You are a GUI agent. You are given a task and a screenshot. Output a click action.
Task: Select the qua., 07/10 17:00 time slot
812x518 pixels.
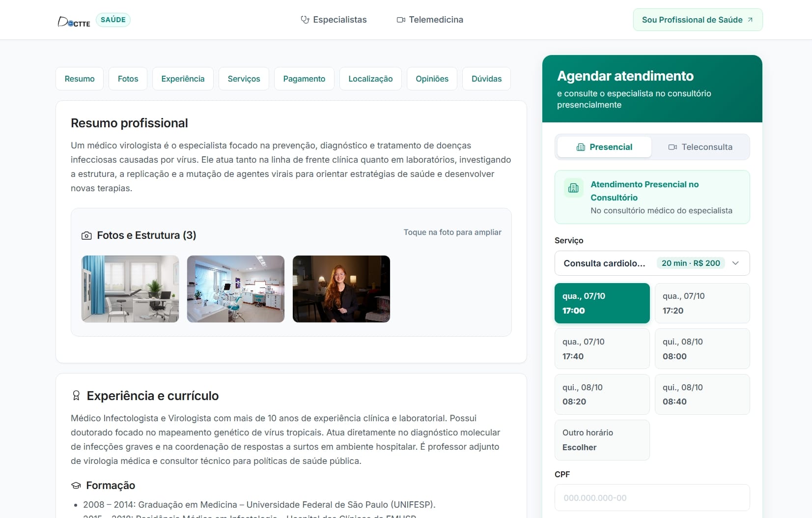602,303
